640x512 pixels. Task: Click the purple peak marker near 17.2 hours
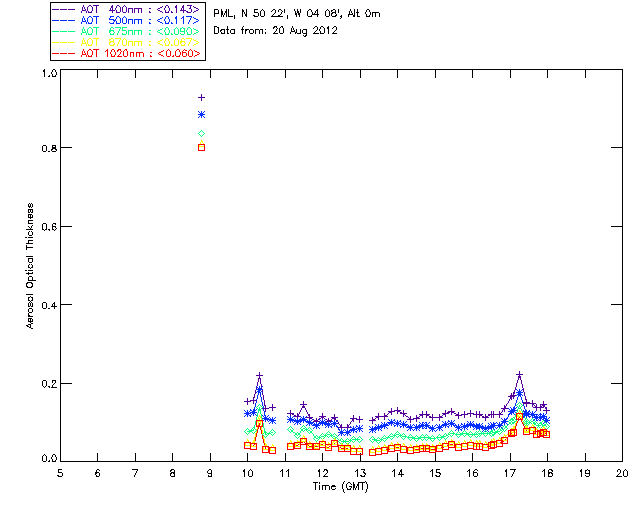[x=519, y=374]
